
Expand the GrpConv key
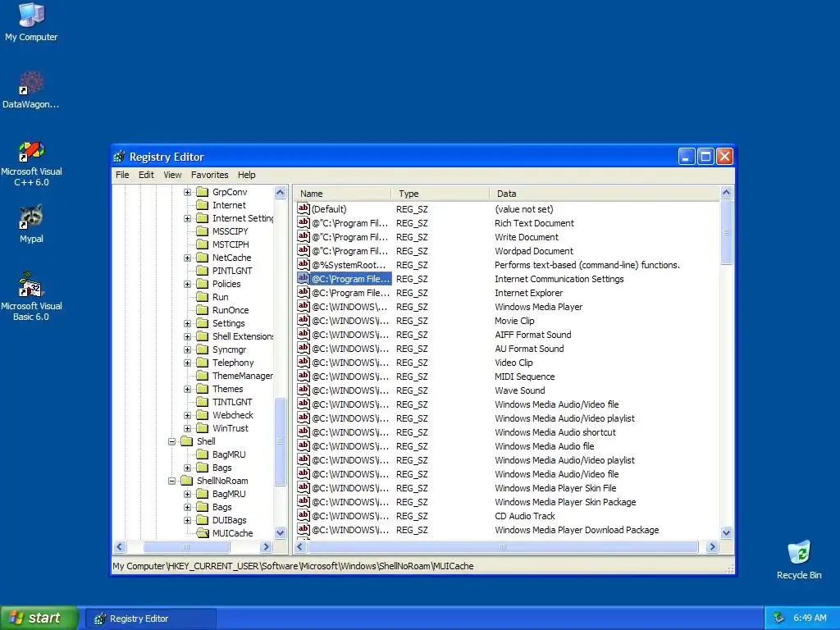point(187,192)
